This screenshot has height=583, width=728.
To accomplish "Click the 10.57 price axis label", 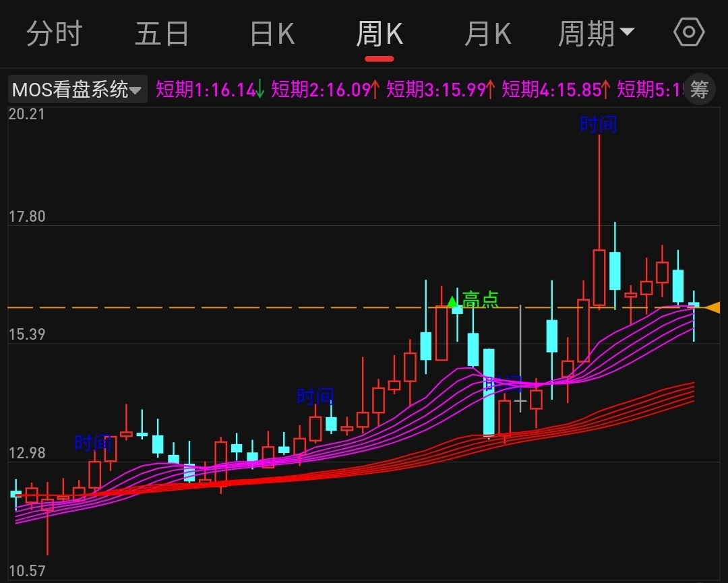I will tap(27, 571).
